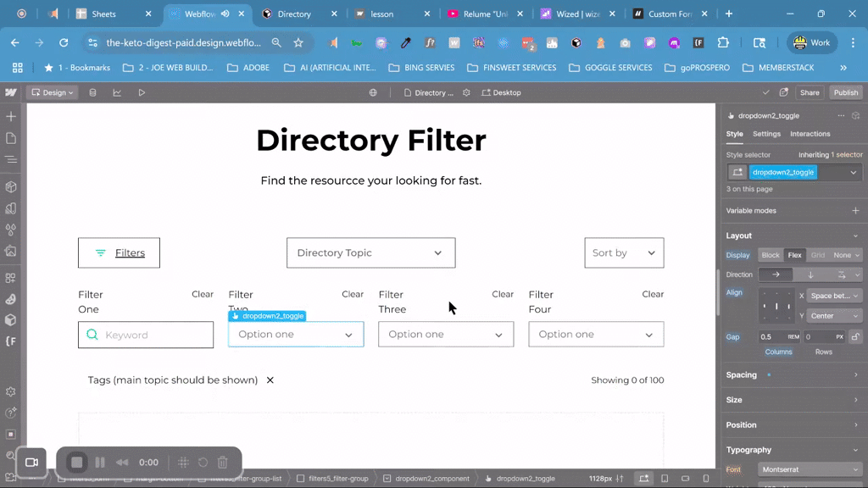
Task: Switch to the Interactions tab
Action: point(810,134)
